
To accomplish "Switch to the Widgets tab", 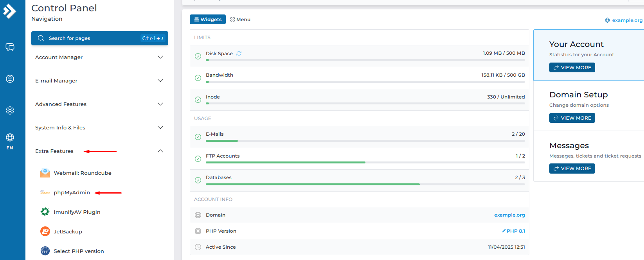I will (x=208, y=19).
